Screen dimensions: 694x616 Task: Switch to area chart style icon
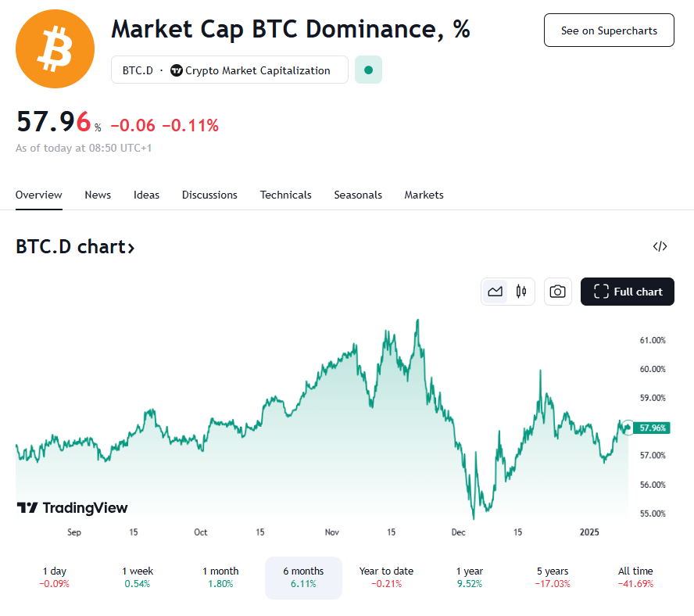coord(495,292)
